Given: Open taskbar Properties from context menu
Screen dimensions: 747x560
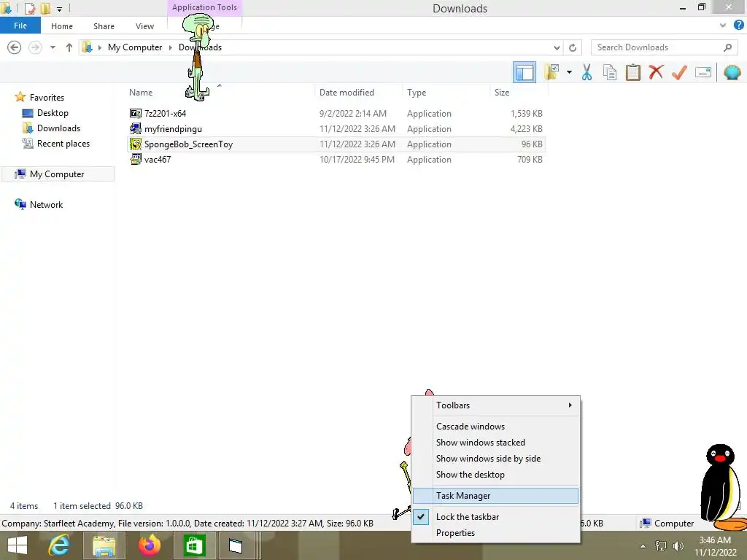Looking at the screenshot, I should click(x=495, y=533).
